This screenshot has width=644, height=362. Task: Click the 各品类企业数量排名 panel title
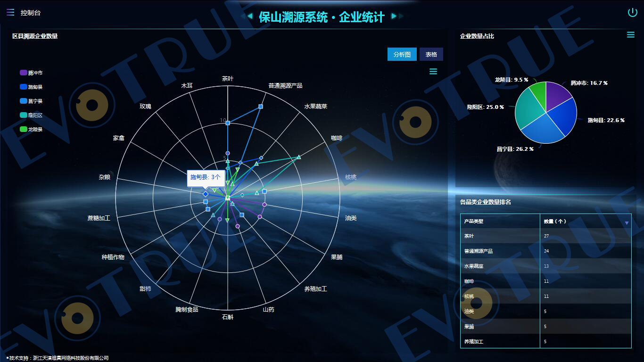click(486, 202)
